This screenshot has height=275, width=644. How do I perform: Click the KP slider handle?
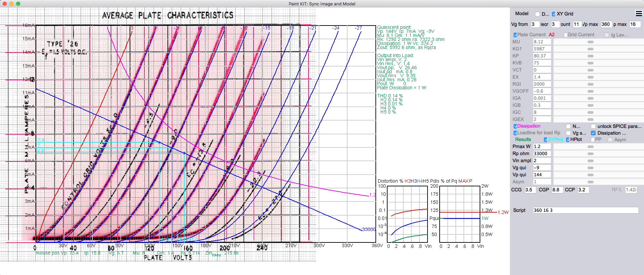click(590, 56)
